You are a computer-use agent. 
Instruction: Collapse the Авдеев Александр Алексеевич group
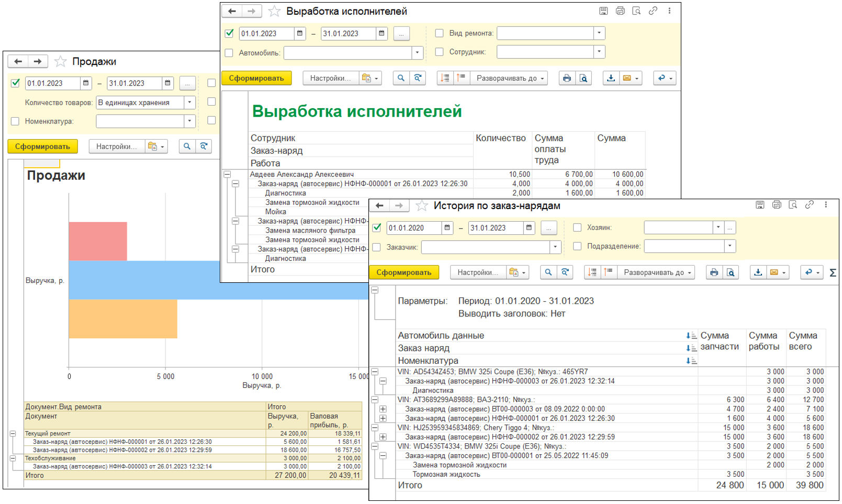pyautogui.click(x=227, y=175)
